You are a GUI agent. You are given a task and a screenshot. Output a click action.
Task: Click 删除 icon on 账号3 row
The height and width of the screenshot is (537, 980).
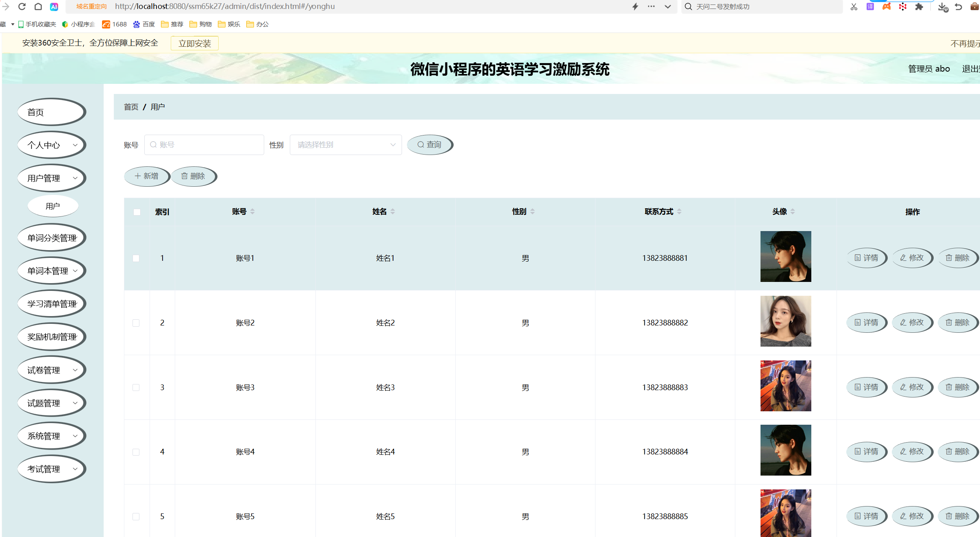[x=958, y=387]
